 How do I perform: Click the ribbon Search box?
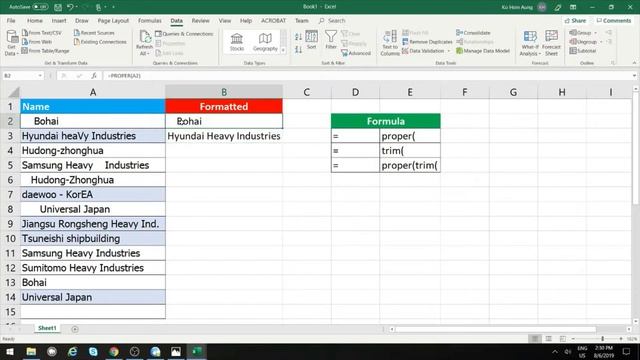[332, 20]
